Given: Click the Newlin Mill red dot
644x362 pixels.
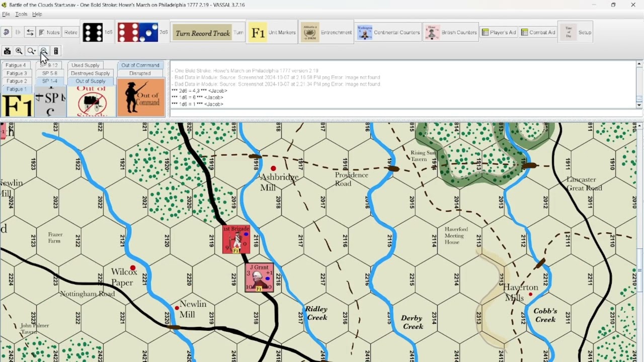Looking at the screenshot, I should click(x=177, y=308).
